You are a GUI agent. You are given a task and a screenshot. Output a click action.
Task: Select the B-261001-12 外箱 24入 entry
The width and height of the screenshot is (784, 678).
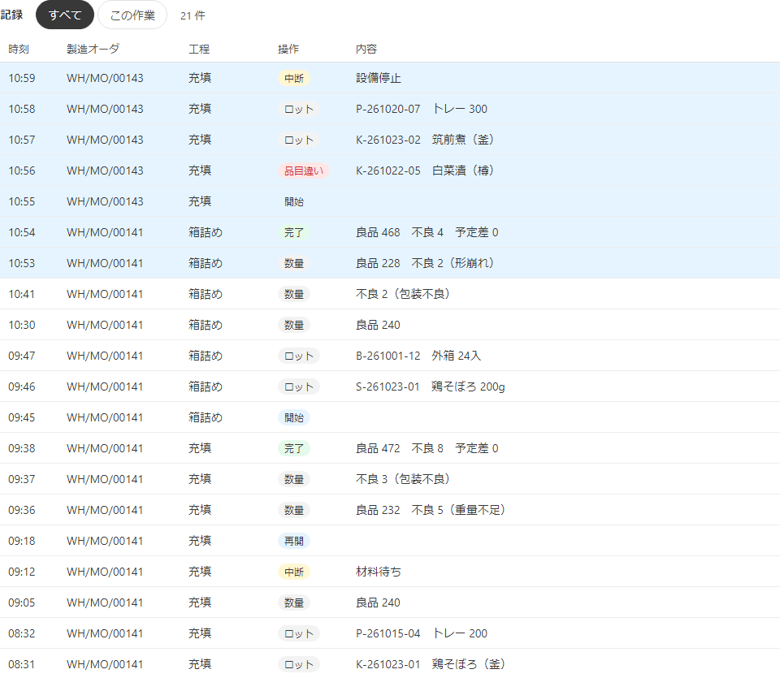tap(418, 356)
